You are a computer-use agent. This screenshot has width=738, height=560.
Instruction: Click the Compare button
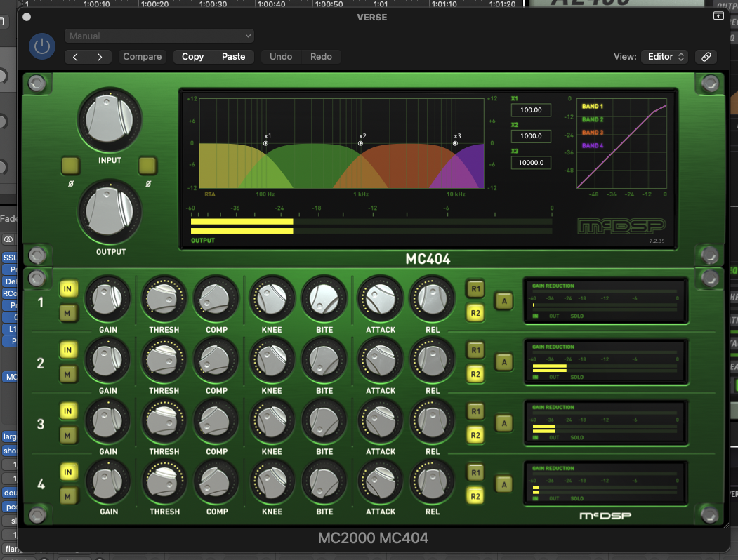click(142, 56)
